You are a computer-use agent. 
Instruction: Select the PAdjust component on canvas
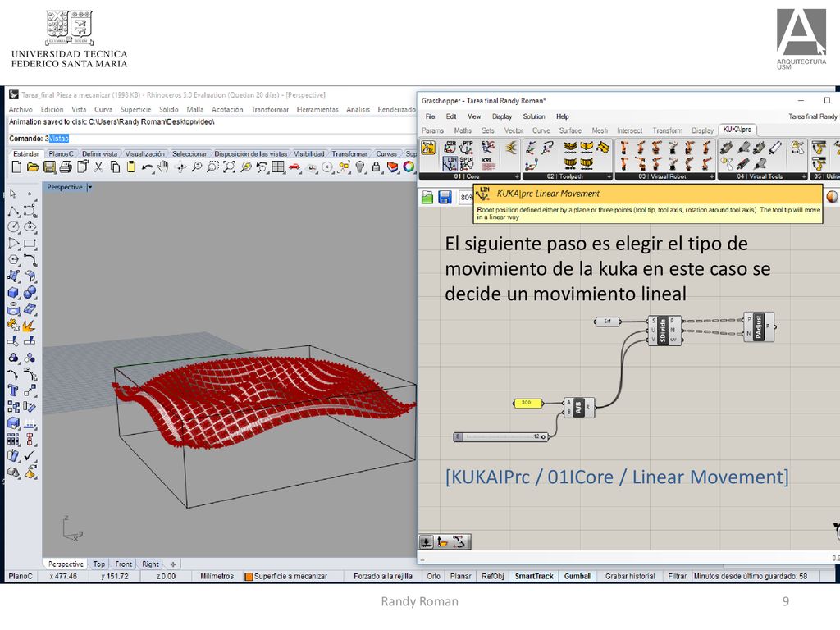click(759, 326)
